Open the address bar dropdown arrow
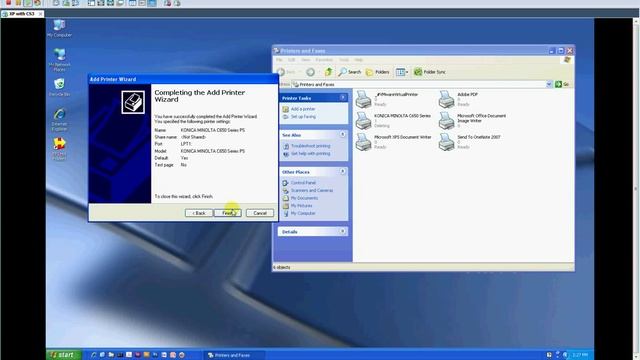 point(549,84)
